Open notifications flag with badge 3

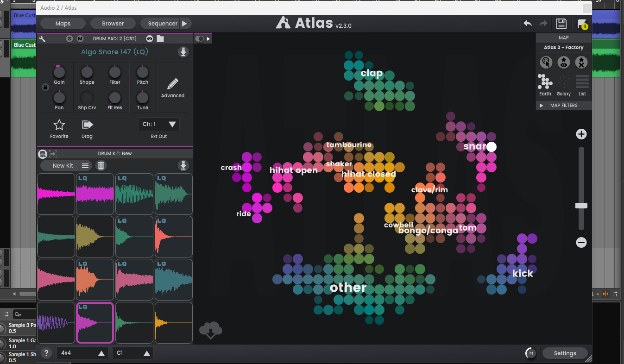click(582, 24)
